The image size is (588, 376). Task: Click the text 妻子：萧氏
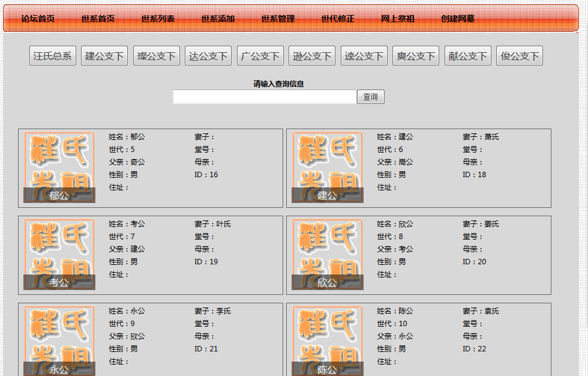[x=481, y=137]
